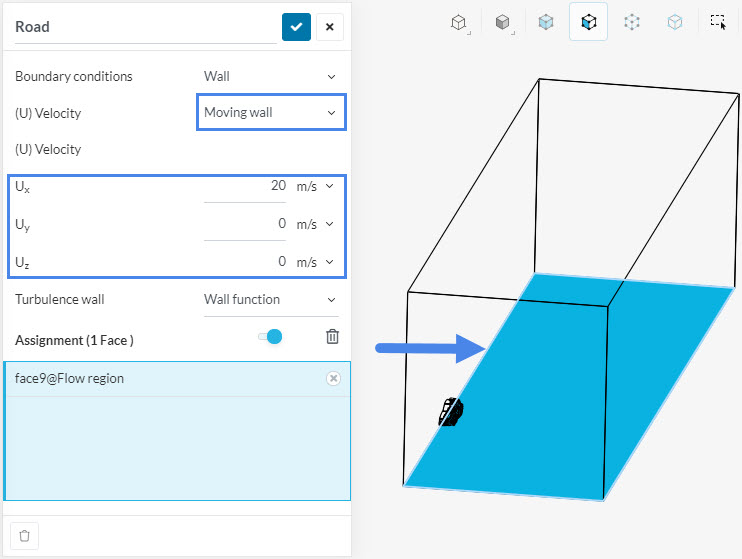Activate the dotted-outline cube selection mode
Screen dimensions: 742x559
[632, 22]
